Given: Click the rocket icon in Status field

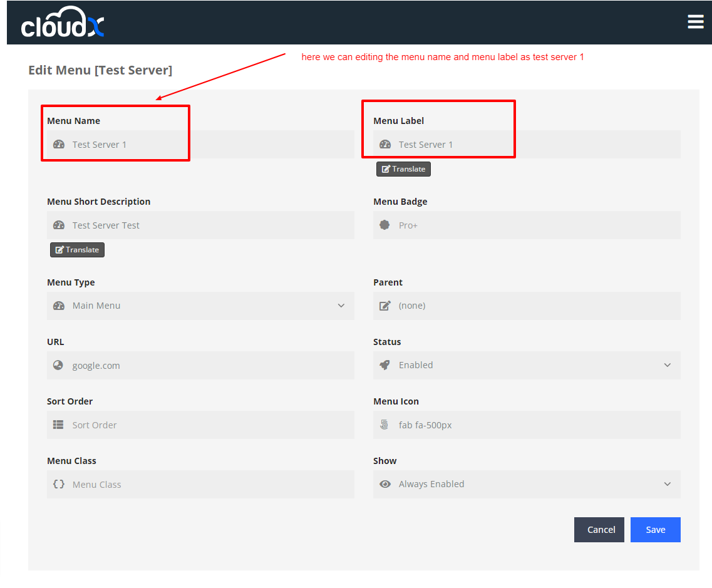Looking at the screenshot, I should pos(385,365).
